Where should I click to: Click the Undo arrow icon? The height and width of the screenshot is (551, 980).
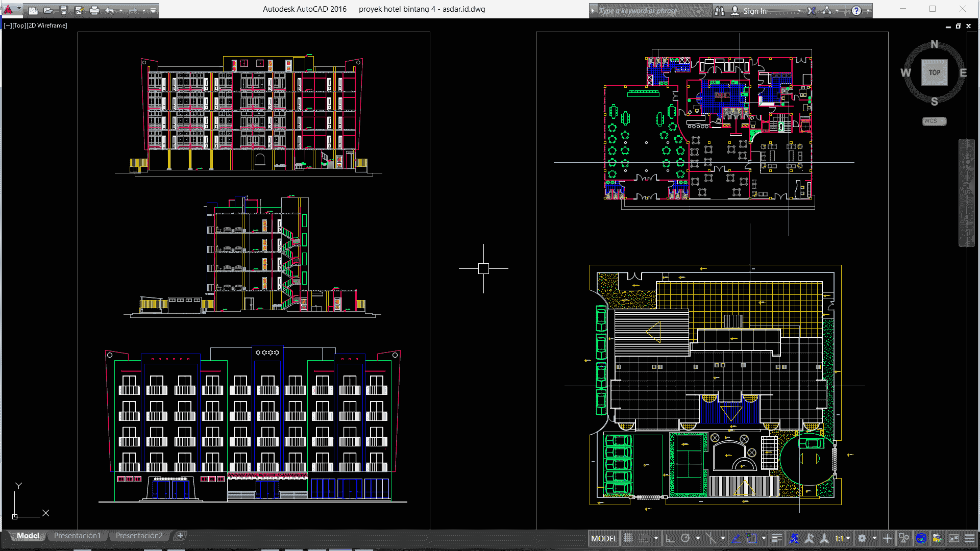110,10
